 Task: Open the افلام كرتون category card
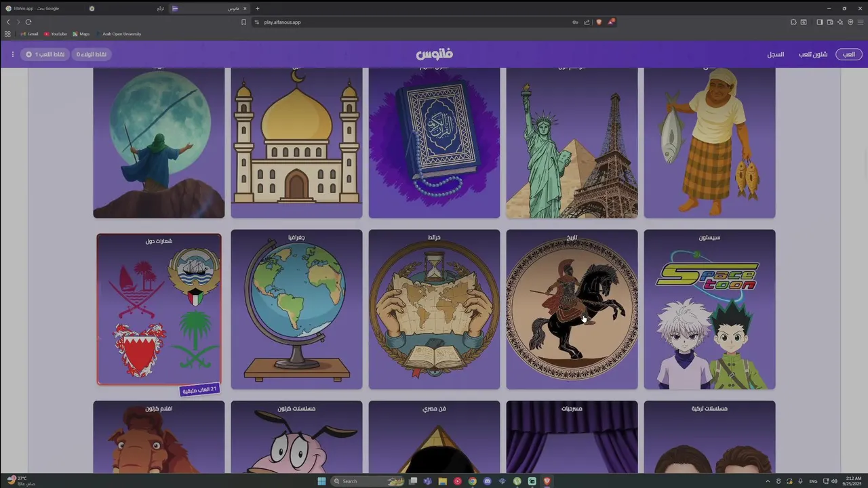coord(159,437)
